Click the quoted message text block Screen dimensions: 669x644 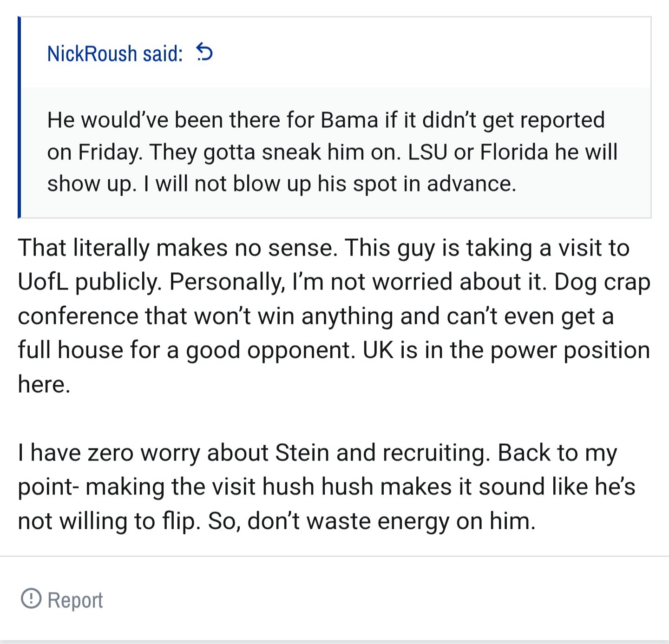tap(332, 152)
